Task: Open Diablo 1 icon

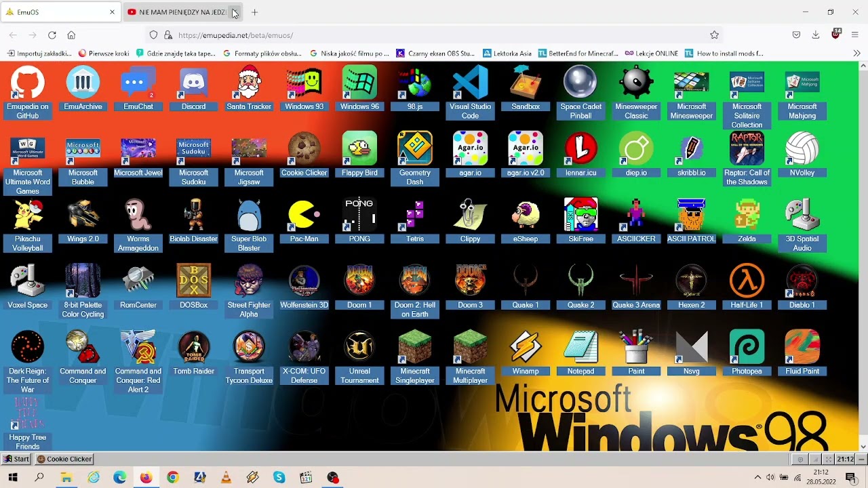Action: pos(802,287)
